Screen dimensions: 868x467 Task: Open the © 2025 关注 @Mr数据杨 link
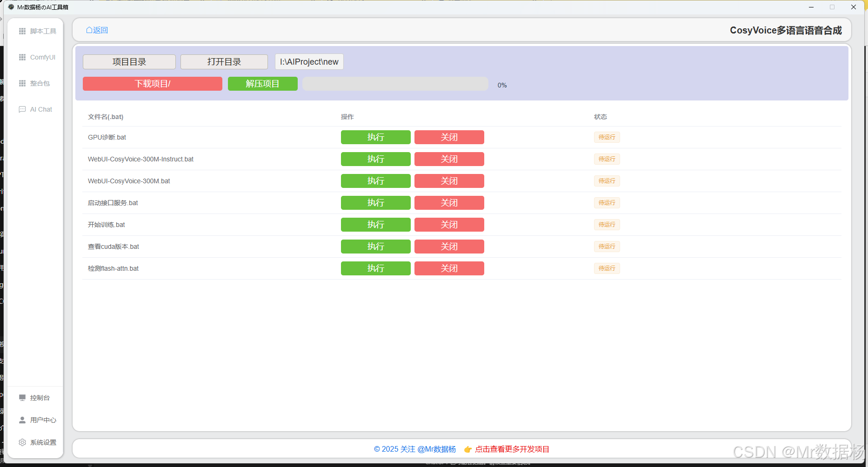415,449
